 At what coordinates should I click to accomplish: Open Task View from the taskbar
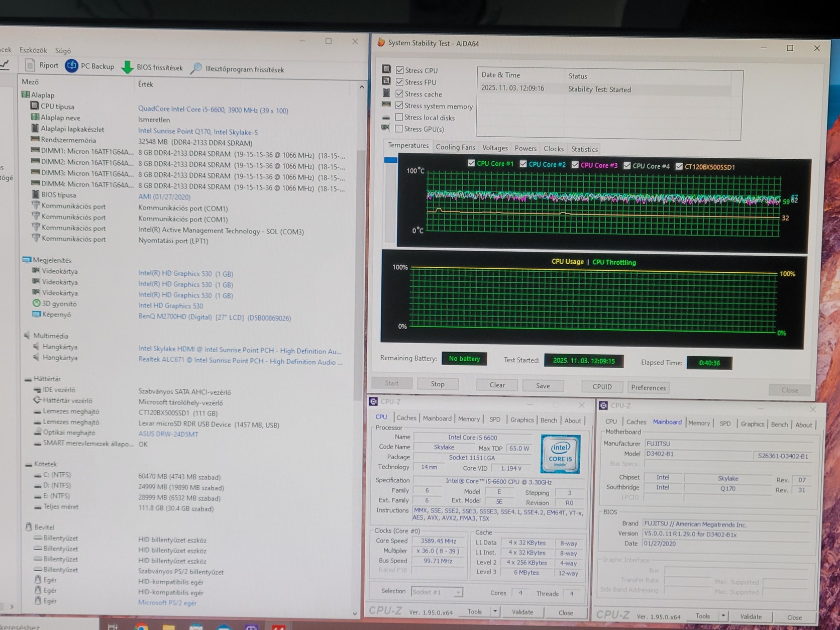113,627
